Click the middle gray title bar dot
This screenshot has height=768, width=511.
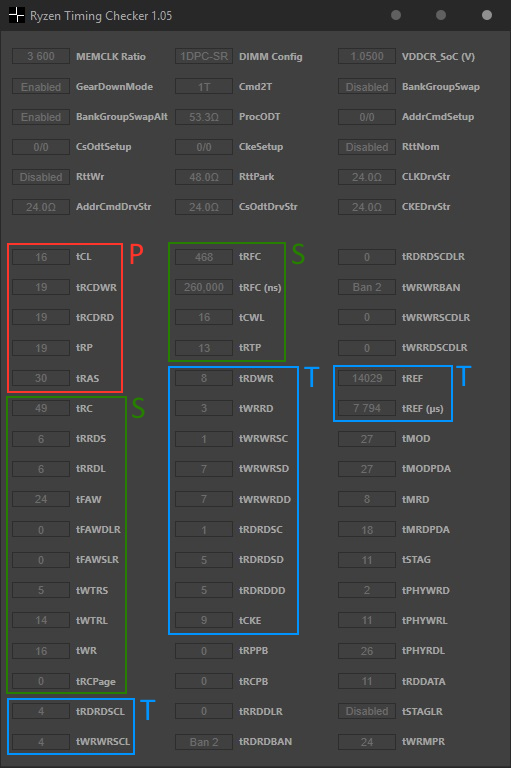click(441, 15)
